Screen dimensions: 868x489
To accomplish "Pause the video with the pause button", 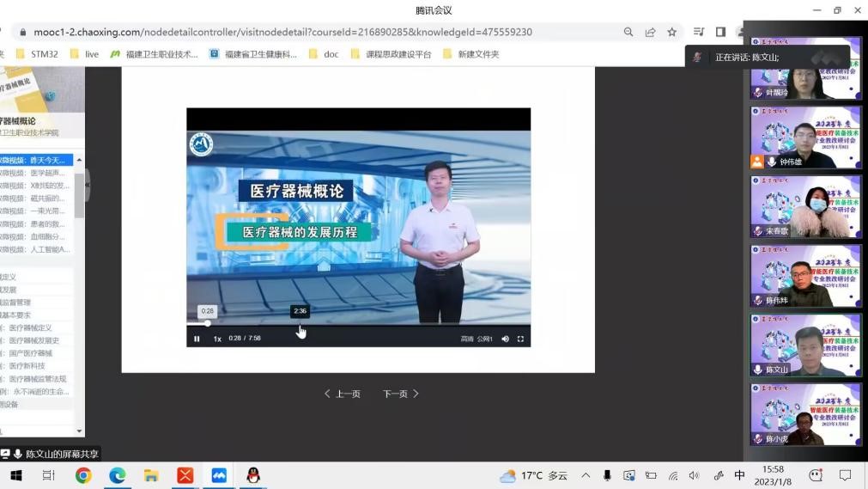I will [197, 339].
